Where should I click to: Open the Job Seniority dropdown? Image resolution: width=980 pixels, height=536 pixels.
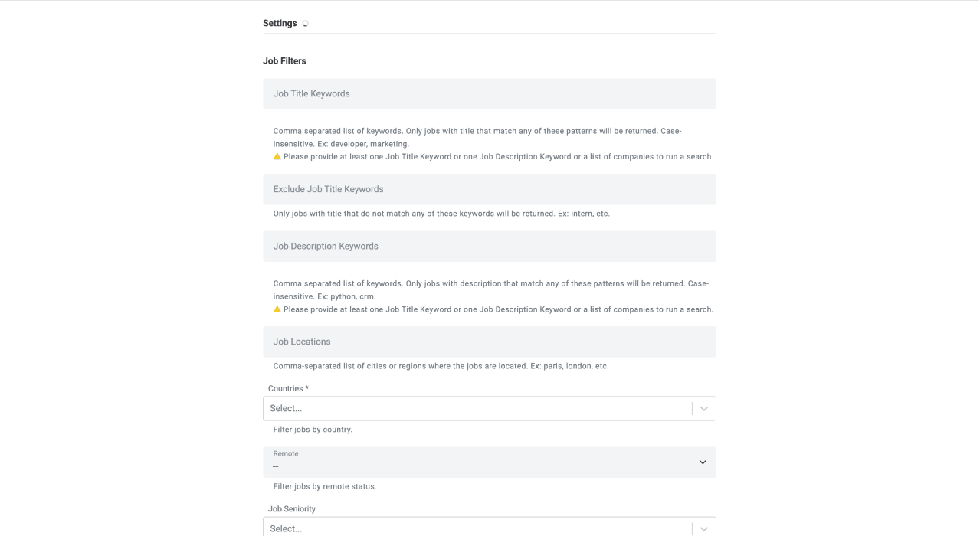click(490, 528)
